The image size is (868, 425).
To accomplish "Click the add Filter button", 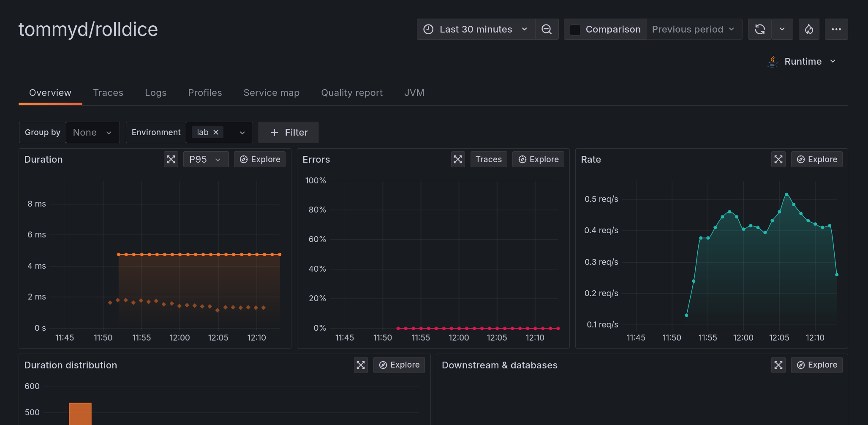I will (288, 132).
